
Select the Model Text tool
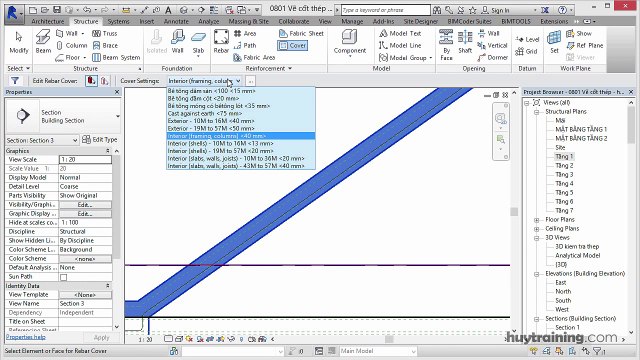coord(400,33)
